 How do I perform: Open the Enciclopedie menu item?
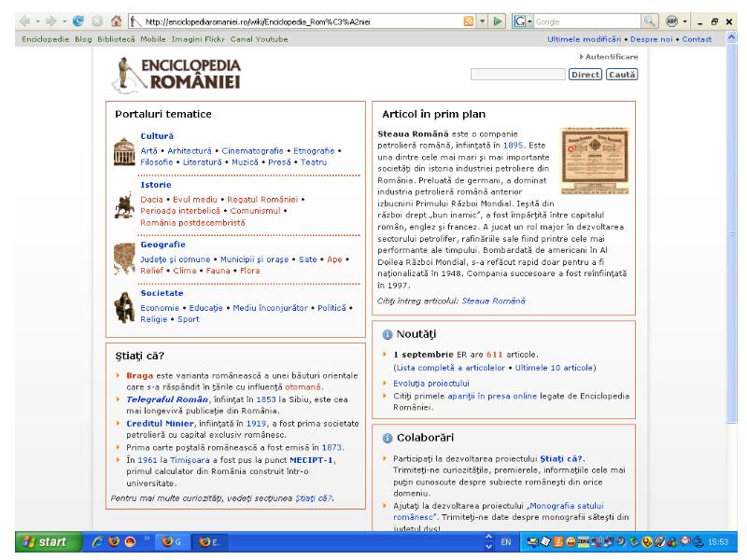point(45,39)
